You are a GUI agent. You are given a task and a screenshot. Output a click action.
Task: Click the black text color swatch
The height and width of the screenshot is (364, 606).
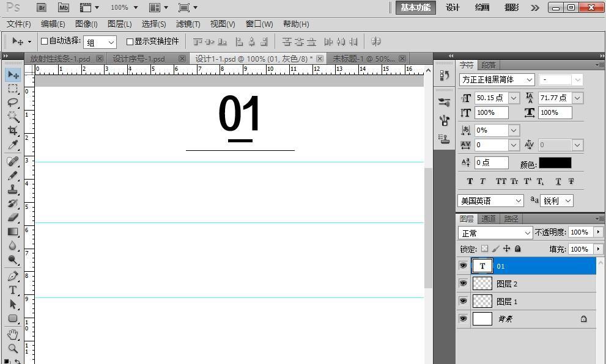(555, 163)
